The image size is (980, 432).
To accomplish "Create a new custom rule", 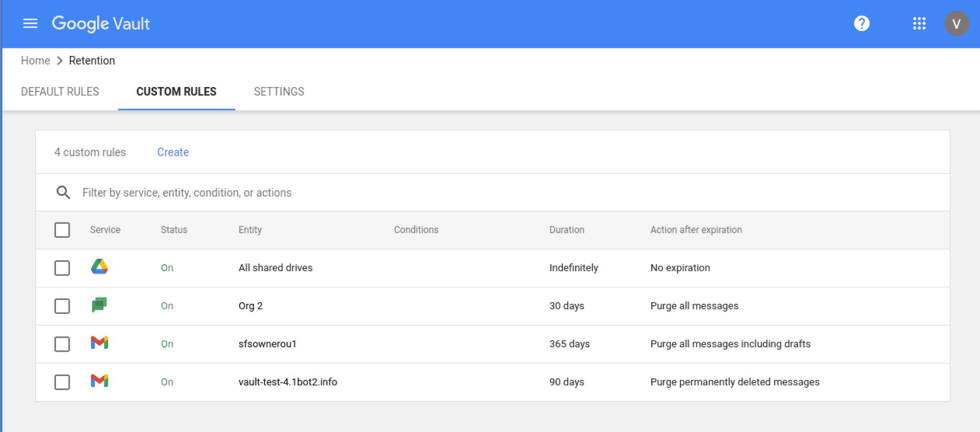I will coord(172,152).
